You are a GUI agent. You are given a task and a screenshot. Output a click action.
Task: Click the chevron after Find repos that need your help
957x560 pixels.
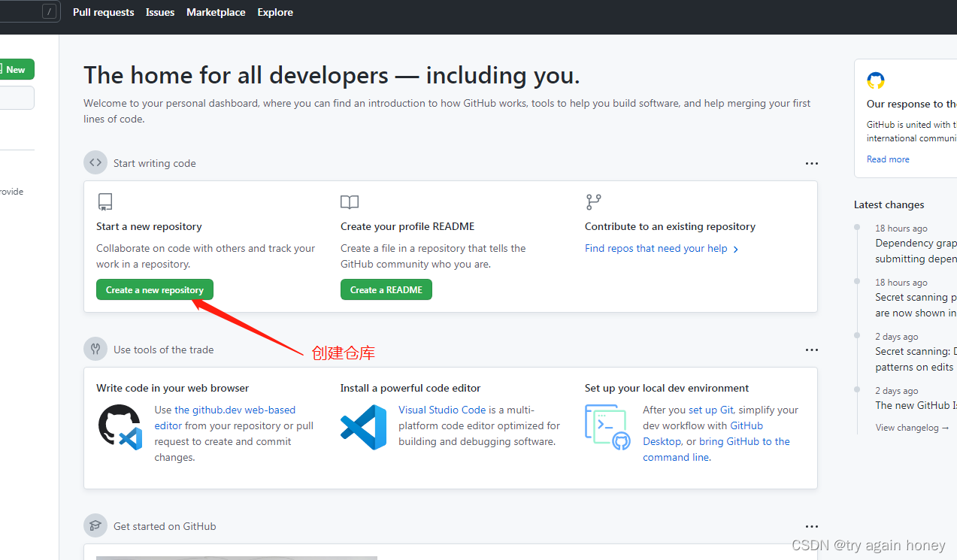pos(736,249)
